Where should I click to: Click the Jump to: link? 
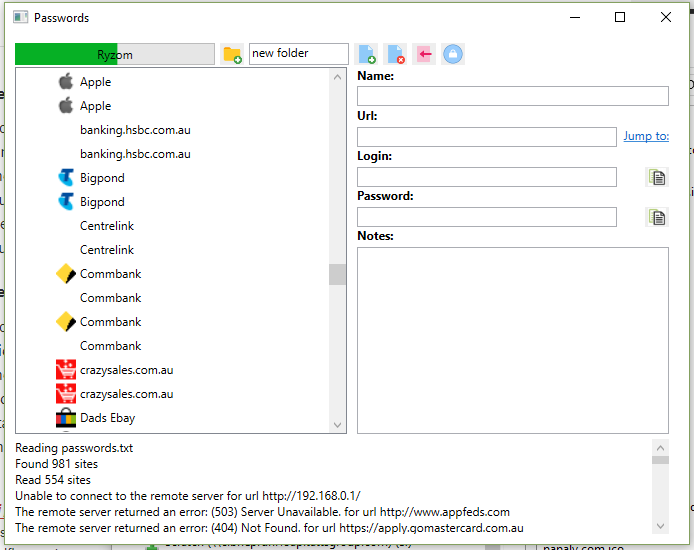click(646, 136)
